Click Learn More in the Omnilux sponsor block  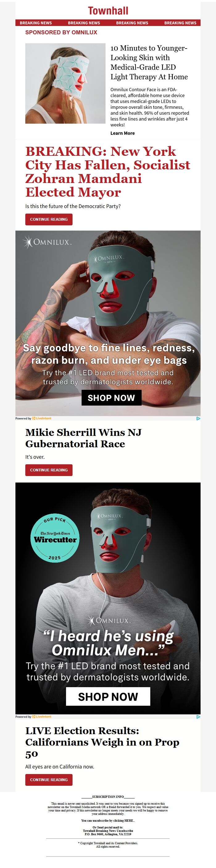tap(123, 133)
